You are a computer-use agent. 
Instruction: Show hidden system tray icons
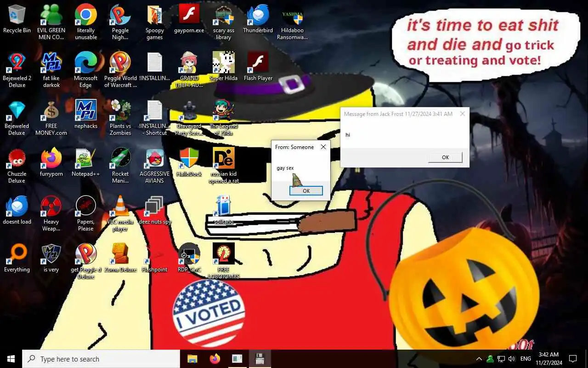(479, 359)
